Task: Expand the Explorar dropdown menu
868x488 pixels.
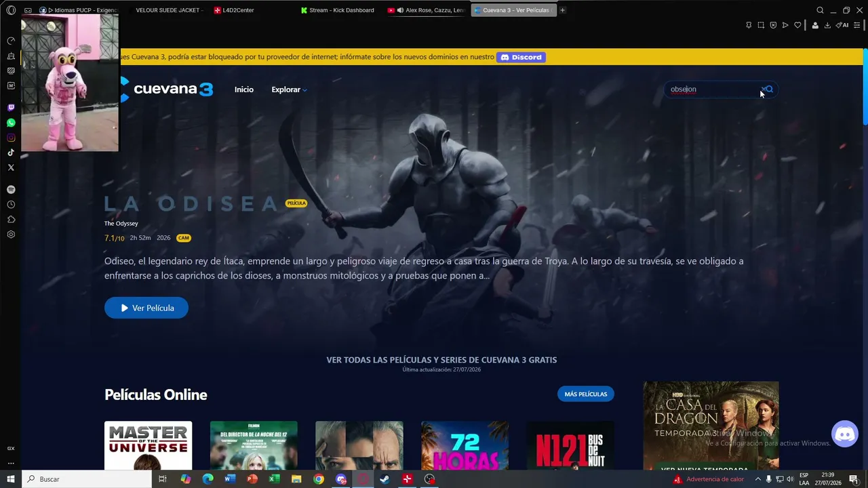Action: 289,89
